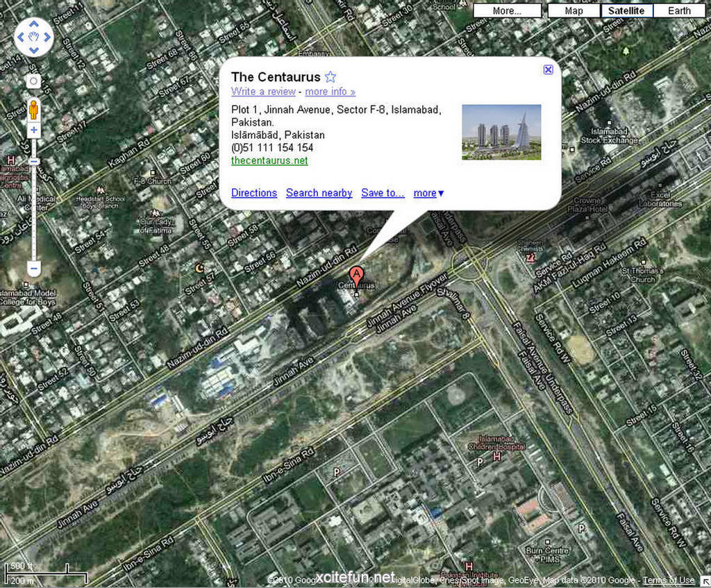This screenshot has width=711, height=588.
Task: Click the phone number (0)51 111 154 154
Action: (272, 148)
